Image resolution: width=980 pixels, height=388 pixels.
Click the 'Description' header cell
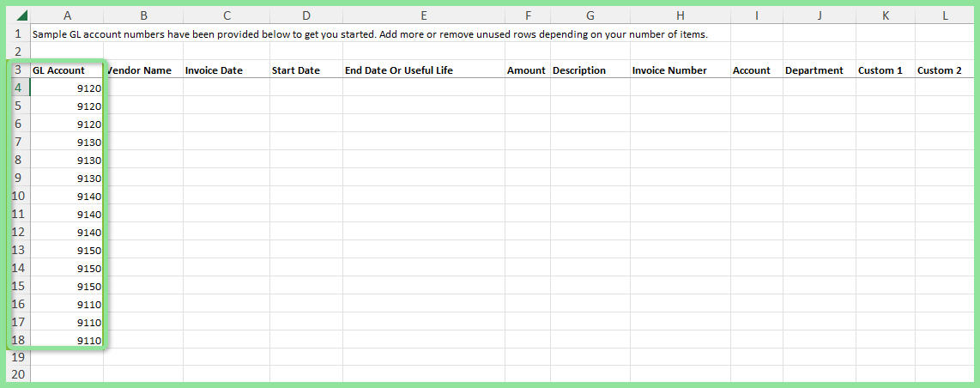[x=590, y=70]
